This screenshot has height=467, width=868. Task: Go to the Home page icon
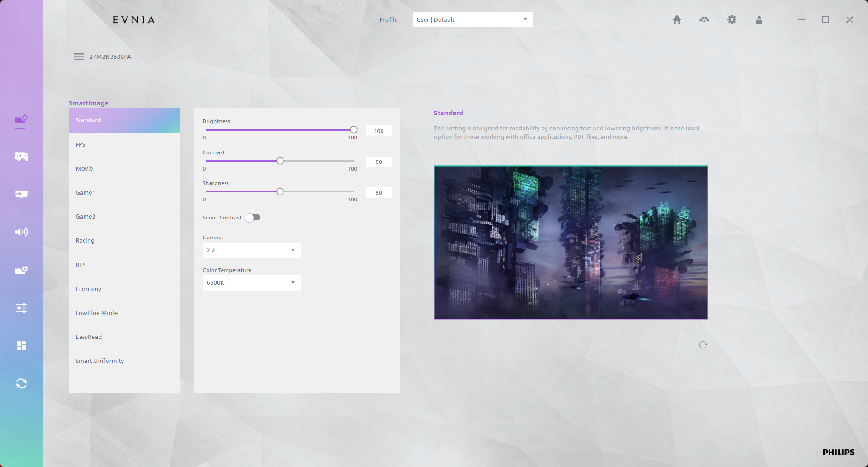pyautogui.click(x=677, y=20)
